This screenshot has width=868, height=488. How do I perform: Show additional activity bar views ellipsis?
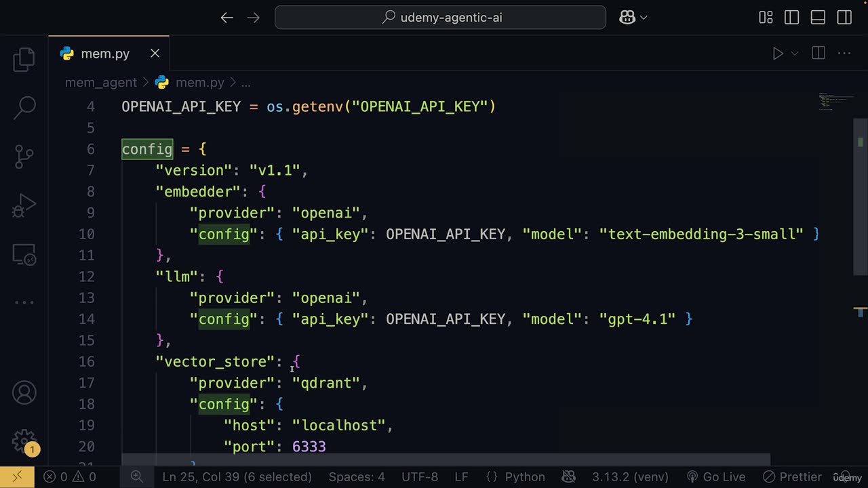tap(24, 302)
